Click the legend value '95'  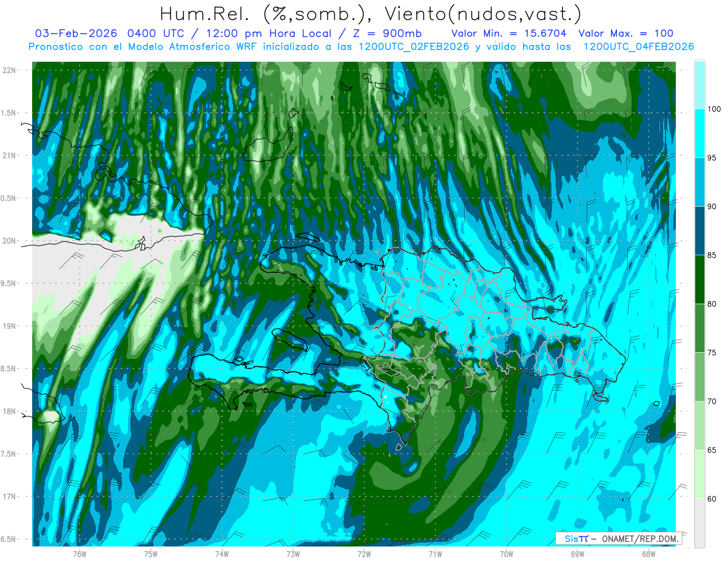tap(713, 158)
